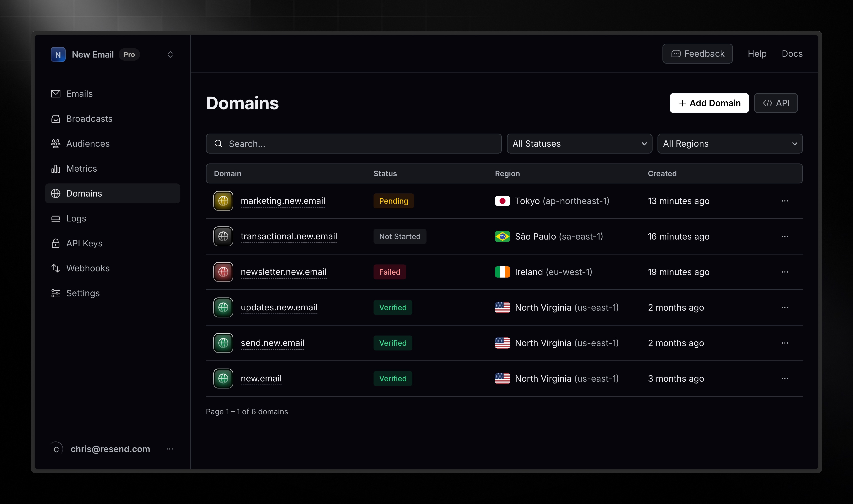Image resolution: width=853 pixels, height=504 pixels.
Task: Focus the Search domains input field
Action: click(x=360, y=144)
